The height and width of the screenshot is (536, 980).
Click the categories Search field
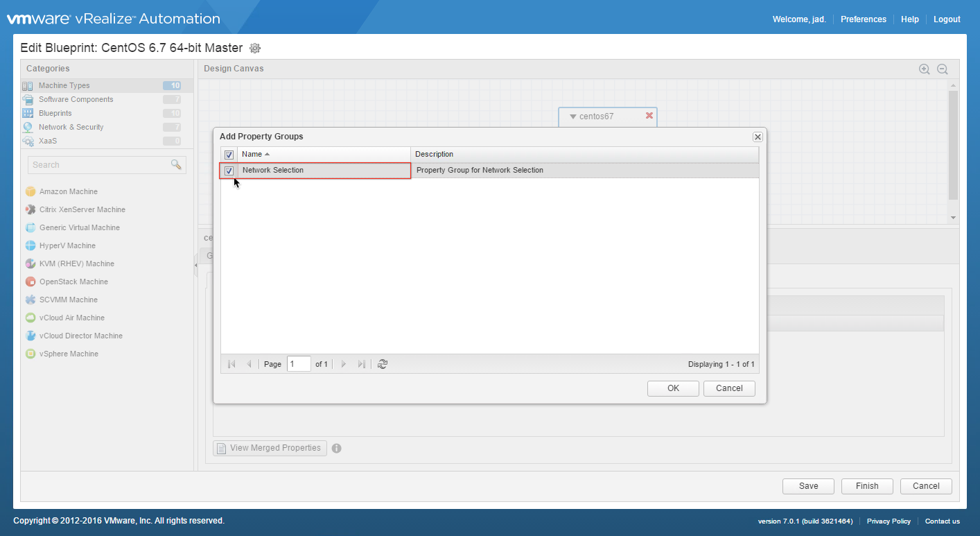(x=99, y=165)
